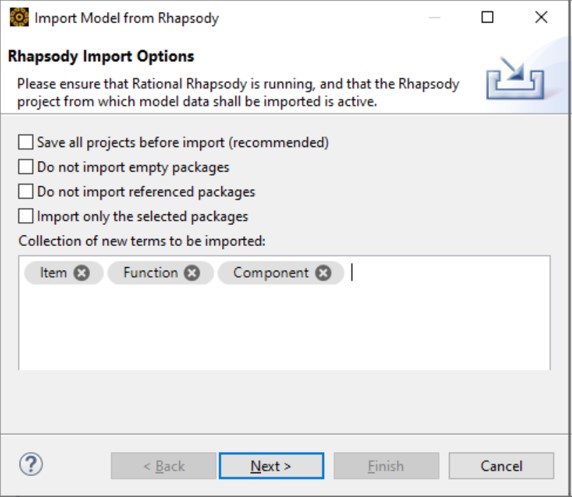The width and height of the screenshot is (572, 497).
Task: Remove the Item term tag
Action: pos(81,273)
